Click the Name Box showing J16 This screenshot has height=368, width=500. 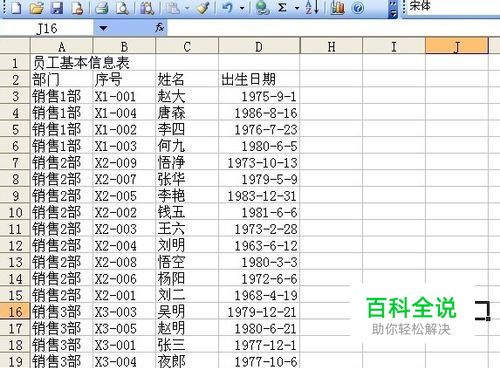(47, 28)
